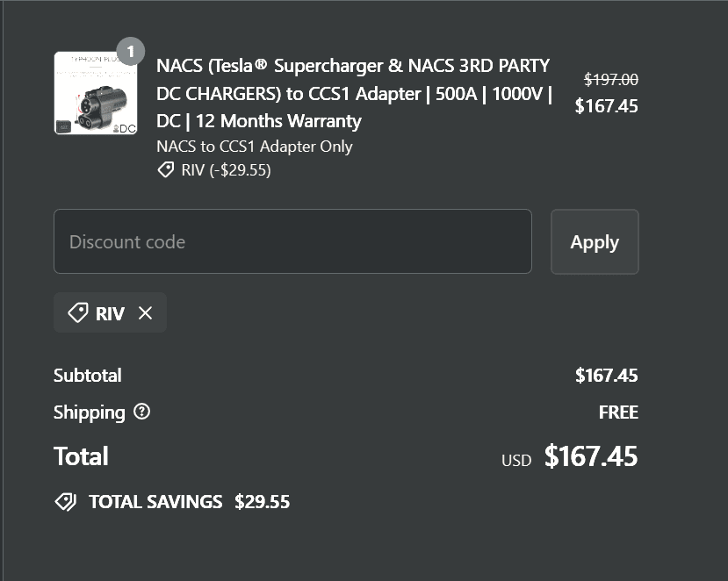Viewport: 728px width, 581px height.
Task: Click the NACS adapter product thumbnail
Action: point(95,93)
